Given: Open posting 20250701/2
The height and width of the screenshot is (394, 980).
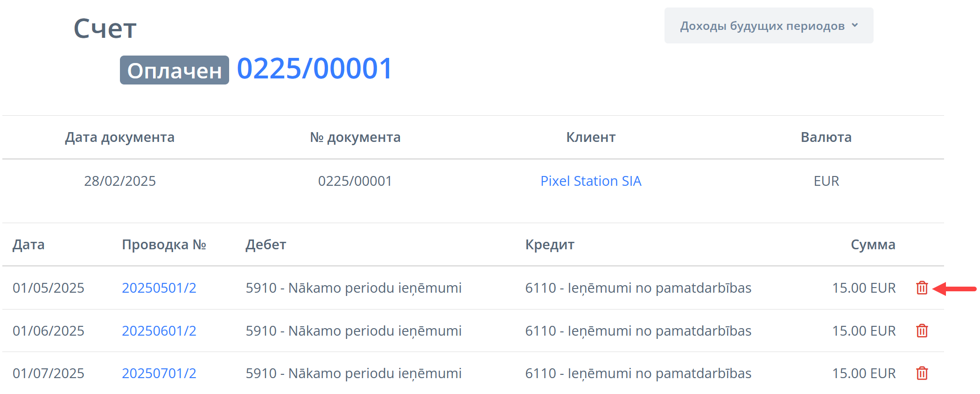Looking at the screenshot, I should pos(159,373).
